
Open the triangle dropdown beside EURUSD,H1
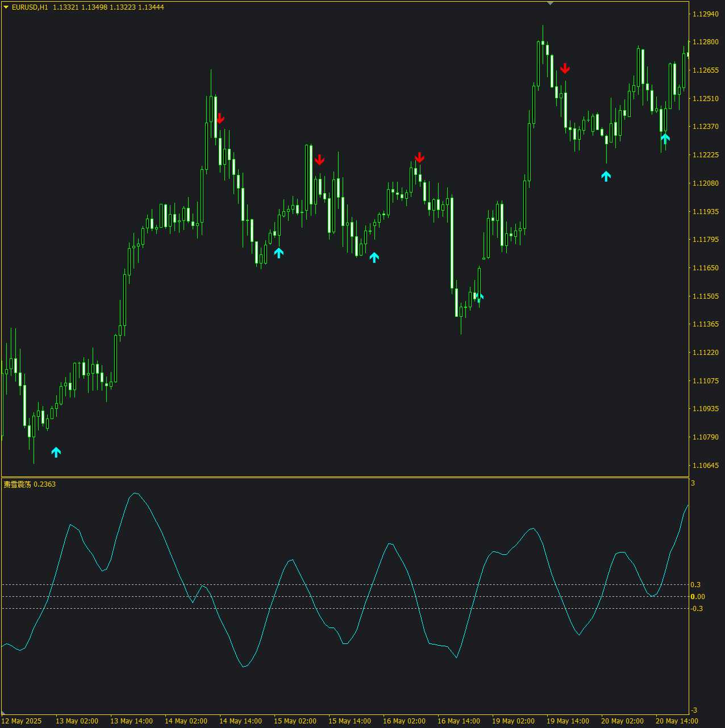[6, 7]
